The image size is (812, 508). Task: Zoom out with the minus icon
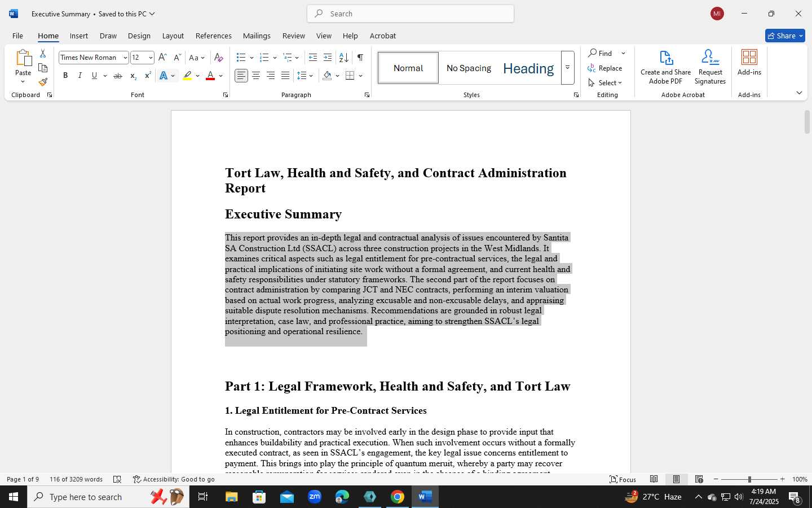716,479
